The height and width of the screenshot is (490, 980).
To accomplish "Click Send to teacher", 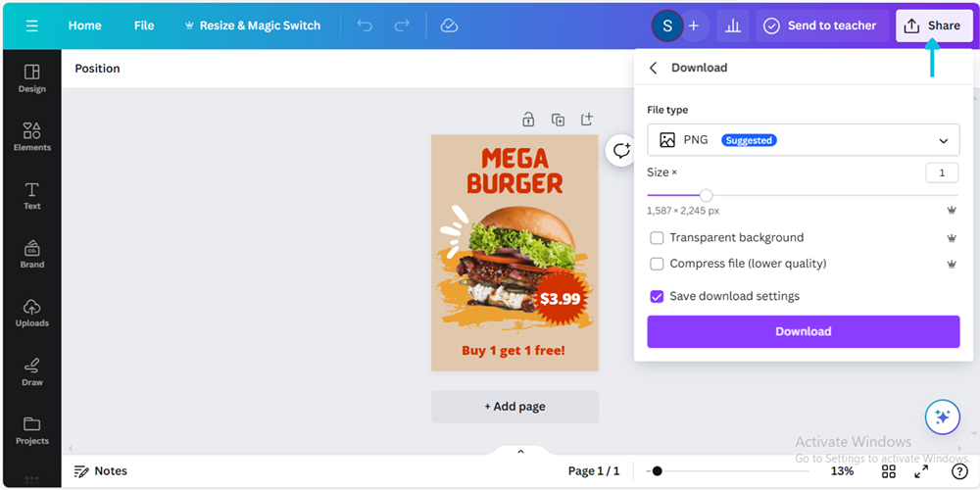I will point(820,25).
